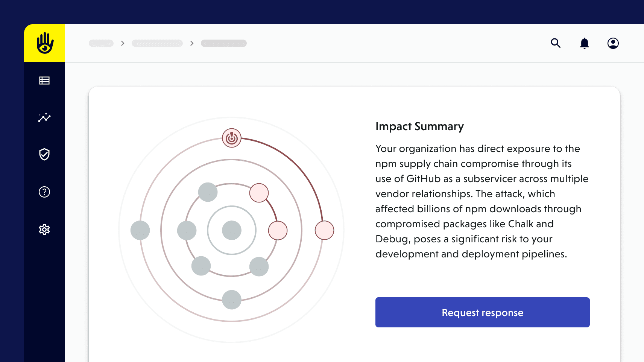The width and height of the screenshot is (644, 362).
Task: Open the analytics sparkle chart icon
Action: click(44, 117)
